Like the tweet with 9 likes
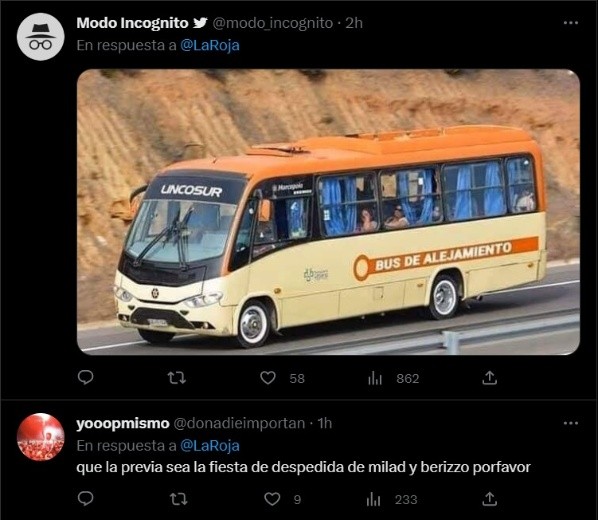 tap(272, 499)
